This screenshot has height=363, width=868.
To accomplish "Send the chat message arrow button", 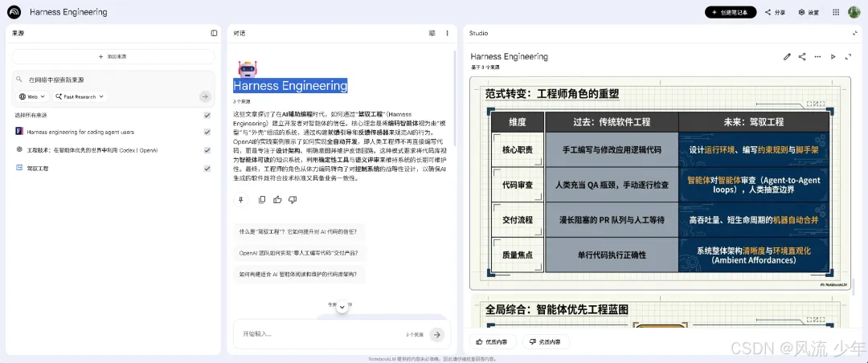I will (x=437, y=334).
